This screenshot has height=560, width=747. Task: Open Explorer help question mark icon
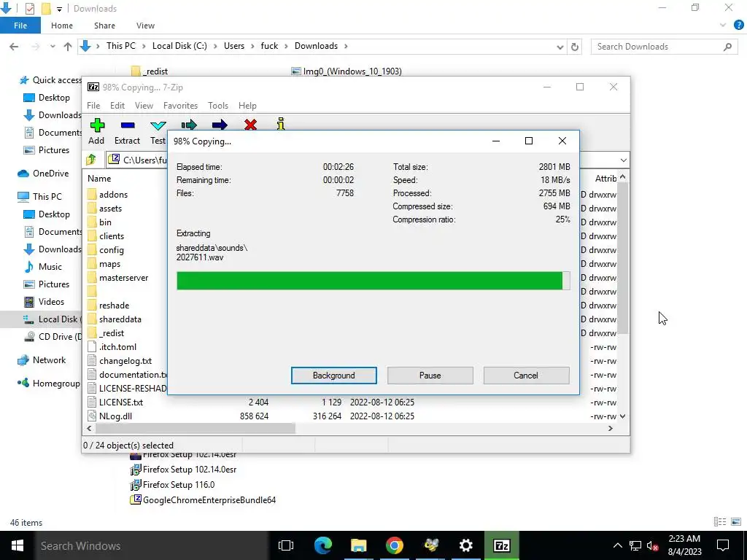(738, 26)
